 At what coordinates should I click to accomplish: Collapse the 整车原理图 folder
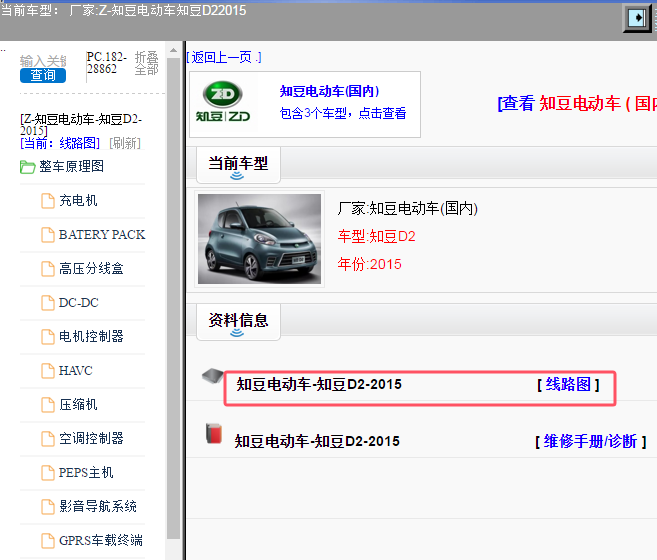tap(71, 166)
